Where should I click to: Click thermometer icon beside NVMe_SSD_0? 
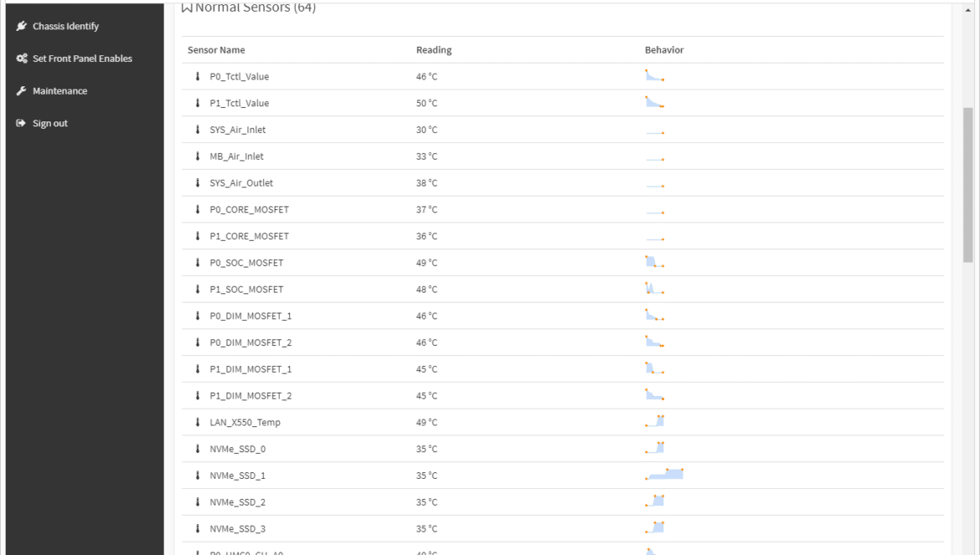(198, 449)
